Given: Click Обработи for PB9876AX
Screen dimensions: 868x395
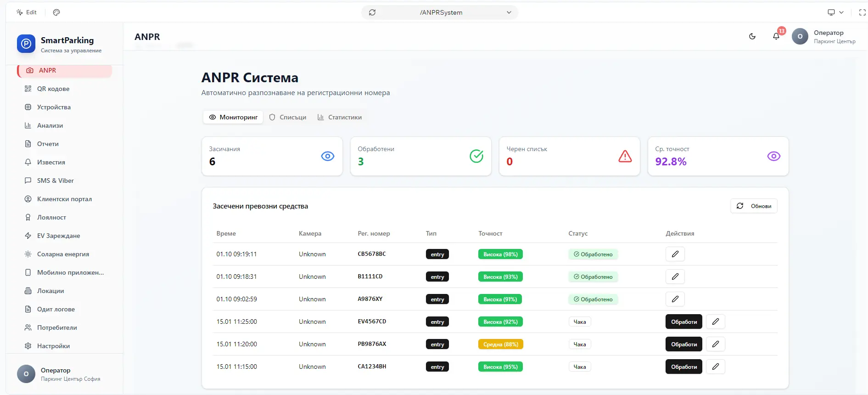Looking at the screenshot, I should point(684,344).
